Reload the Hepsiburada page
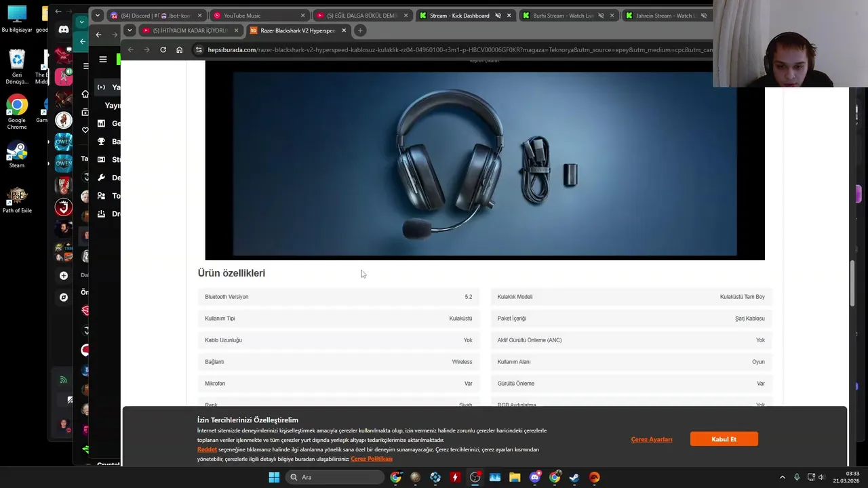 click(163, 49)
